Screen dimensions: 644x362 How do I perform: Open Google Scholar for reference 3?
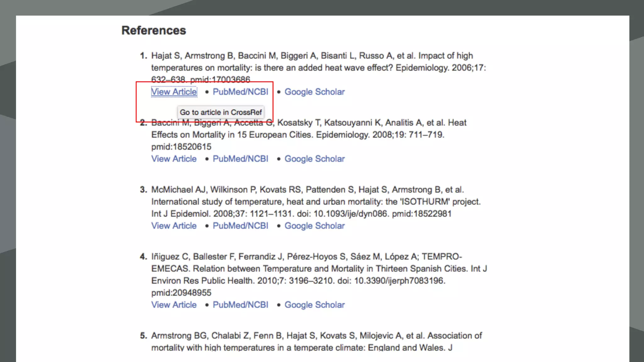pyautogui.click(x=314, y=226)
